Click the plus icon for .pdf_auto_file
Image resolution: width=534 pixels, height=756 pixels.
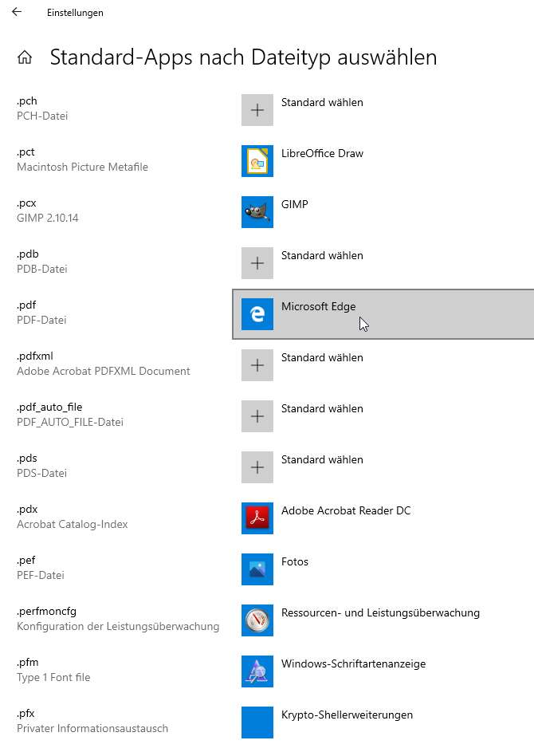[x=257, y=416]
